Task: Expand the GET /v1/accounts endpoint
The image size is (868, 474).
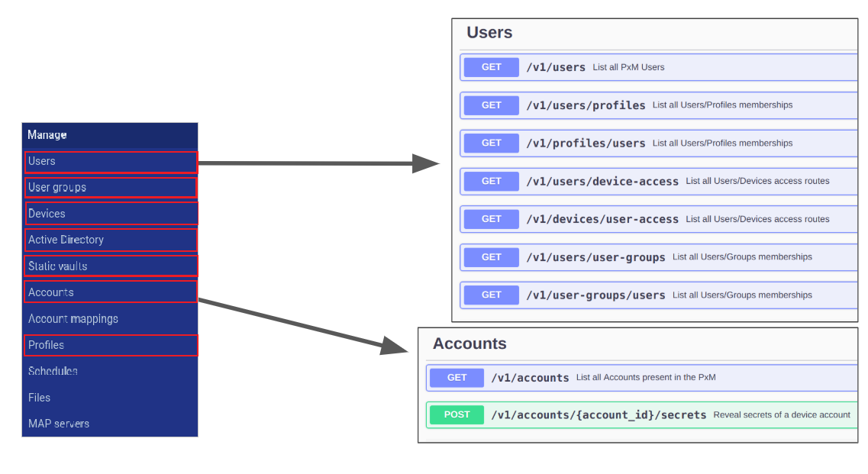Action: tap(530, 378)
